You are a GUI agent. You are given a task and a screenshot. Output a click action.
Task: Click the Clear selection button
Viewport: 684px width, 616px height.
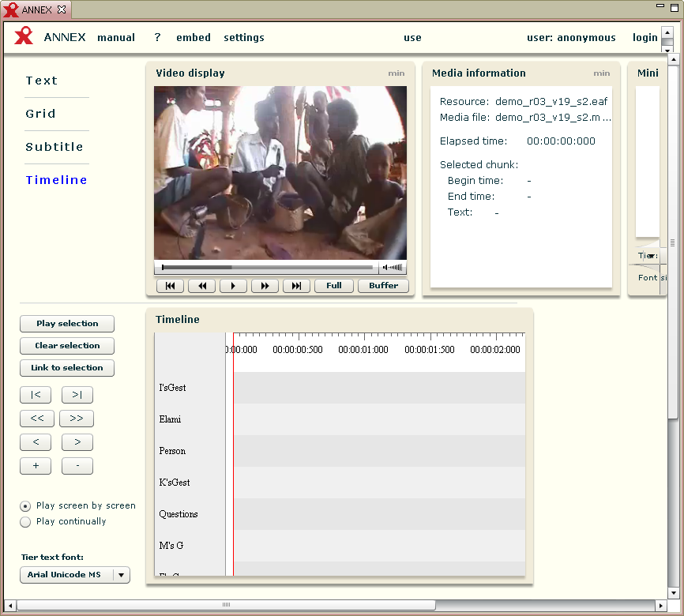coord(67,346)
